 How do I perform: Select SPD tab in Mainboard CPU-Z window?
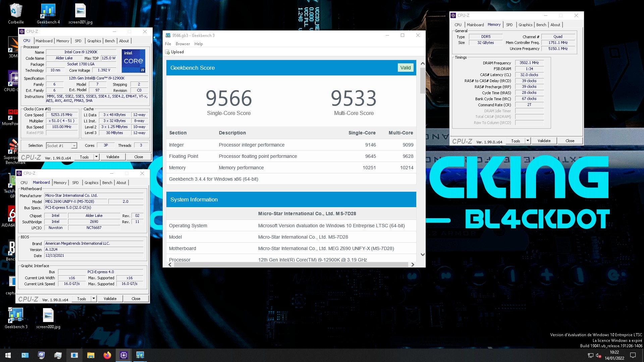[x=75, y=183]
